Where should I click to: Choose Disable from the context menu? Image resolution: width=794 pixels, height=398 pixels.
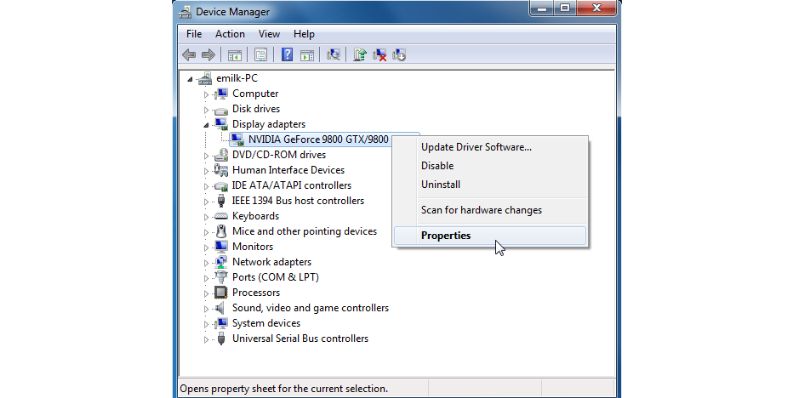[x=490, y=166]
